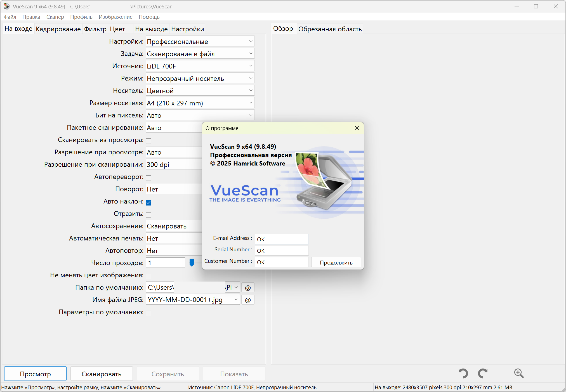This screenshot has width=566, height=392.
Task: Check Сканировать из просмотра checkbox
Action: tap(149, 141)
